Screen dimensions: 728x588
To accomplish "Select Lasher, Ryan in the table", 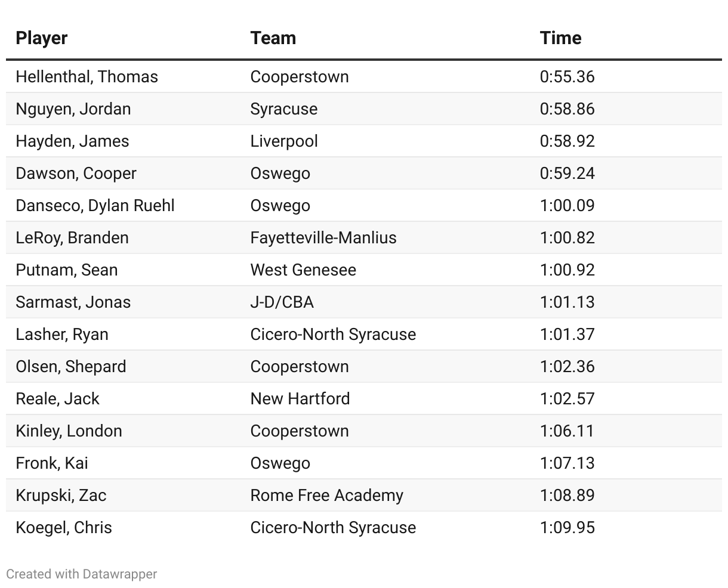I will click(62, 335).
